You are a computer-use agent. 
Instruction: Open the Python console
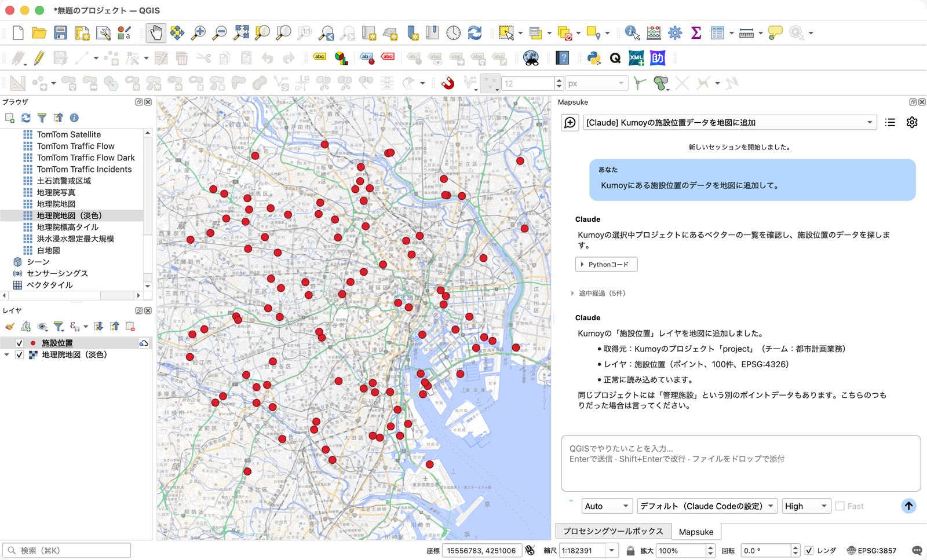pos(594,58)
